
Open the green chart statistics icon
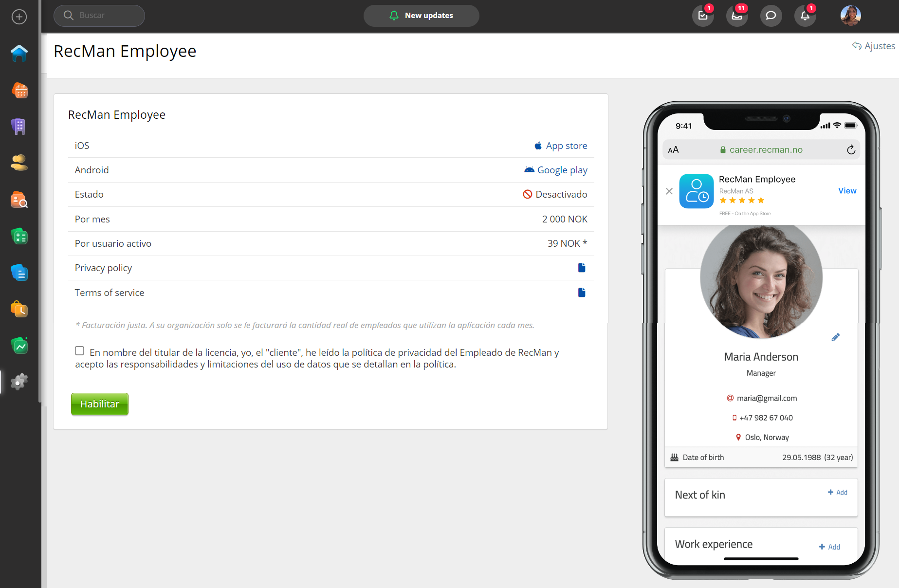click(19, 346)
